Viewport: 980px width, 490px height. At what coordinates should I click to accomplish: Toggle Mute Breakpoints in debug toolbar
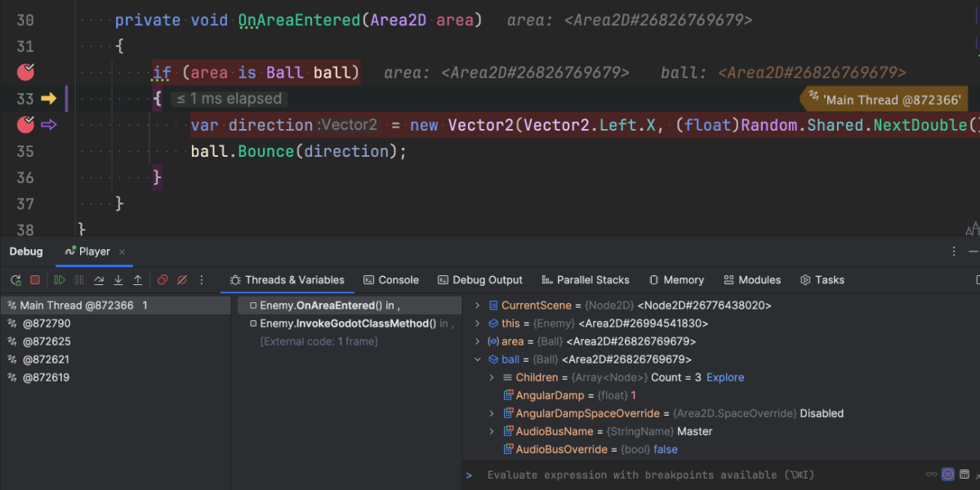click(x=182, y=280)
